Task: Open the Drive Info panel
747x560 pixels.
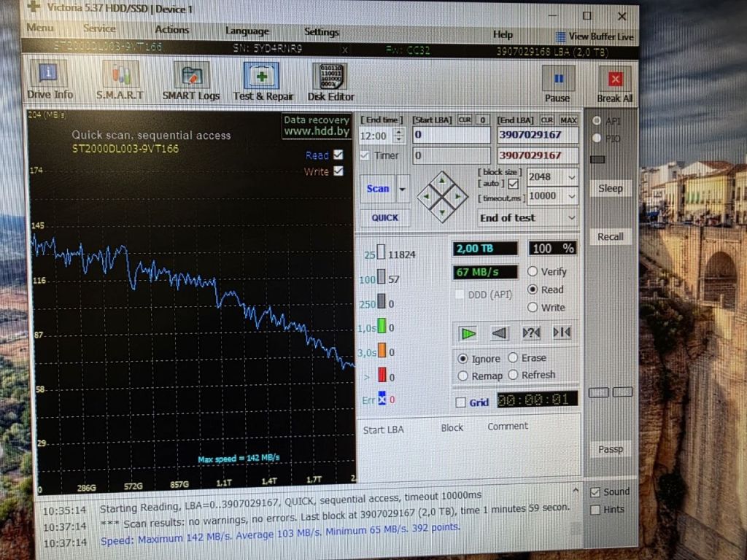Action: pyautogui.click(x=49, y=80)
